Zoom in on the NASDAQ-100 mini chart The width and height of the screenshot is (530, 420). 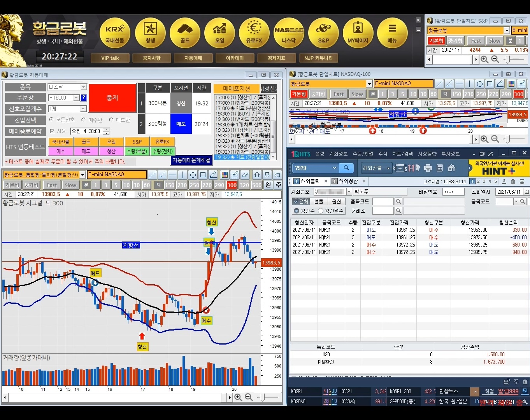click(x=484, y=139)
